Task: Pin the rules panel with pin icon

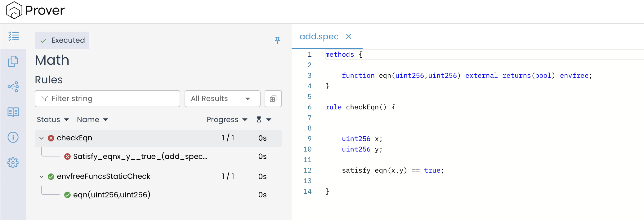Action: [x=277, y=40]
